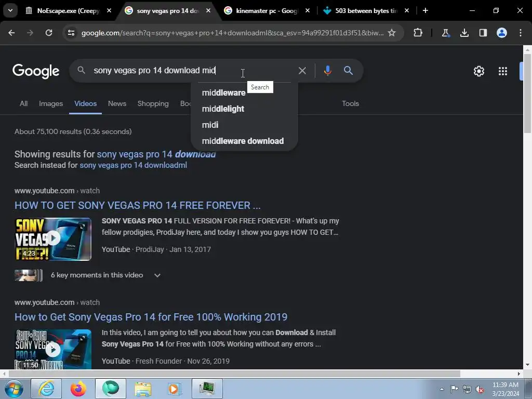Select the 'About 75,100 results (0.36 seconds)' text

[73, 131]
